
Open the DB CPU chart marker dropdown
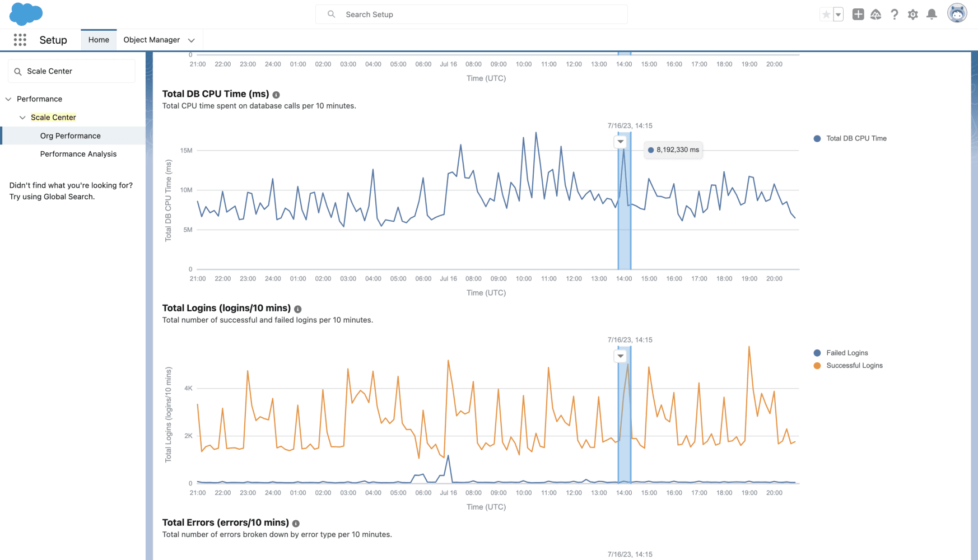621,142
